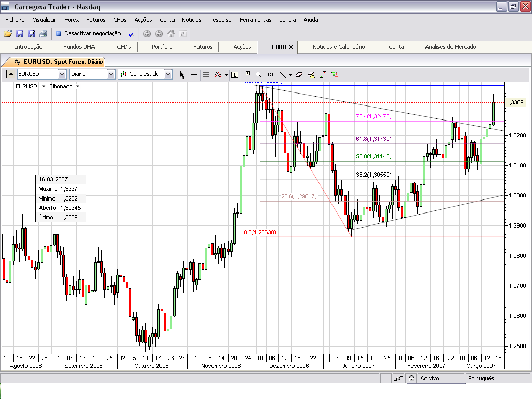Viewport: 532px width, 399px height.
Task: Click the indicators wave icon
Action: pyautogui.click(x=218, y=75)
